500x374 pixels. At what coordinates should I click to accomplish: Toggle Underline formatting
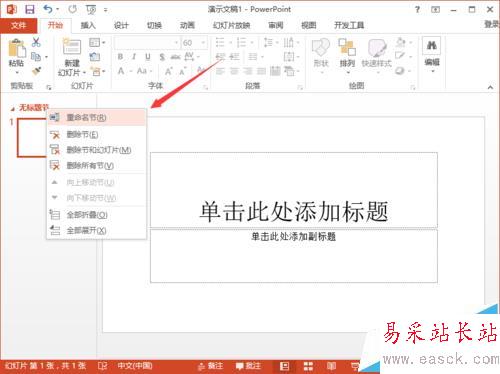[148, 57]
